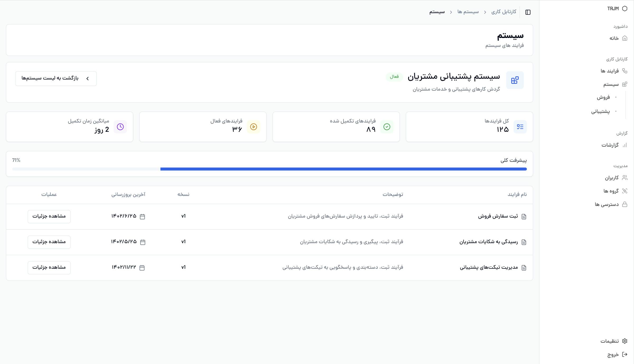Click the grid icon beside سیستم in sidebar
The image size is (634, 364).
[x=625, y=84]
